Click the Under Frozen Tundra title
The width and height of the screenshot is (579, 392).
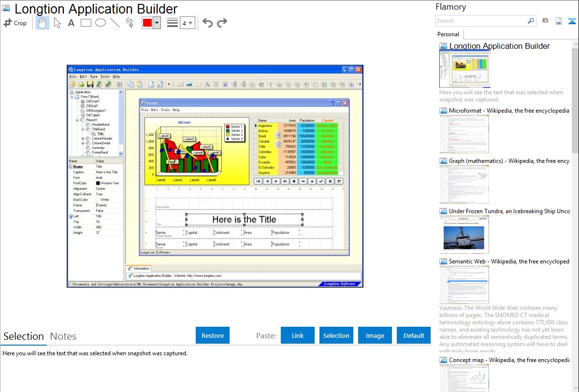[x=509, y=211]
